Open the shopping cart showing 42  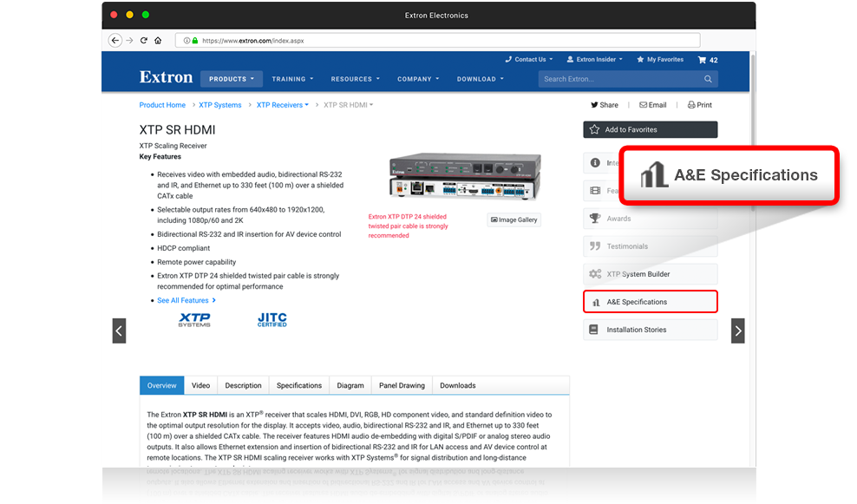(x=708, y=60)
